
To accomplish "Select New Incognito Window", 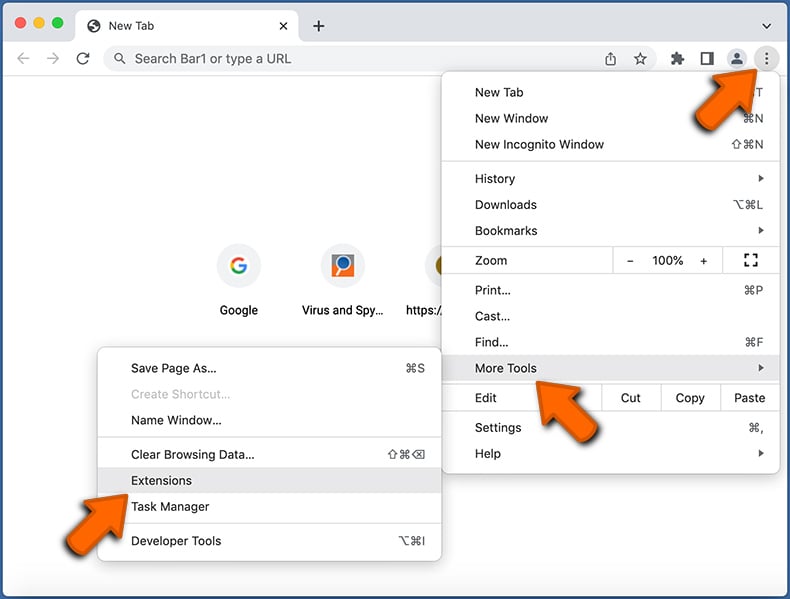I will (x=610, y=145).
